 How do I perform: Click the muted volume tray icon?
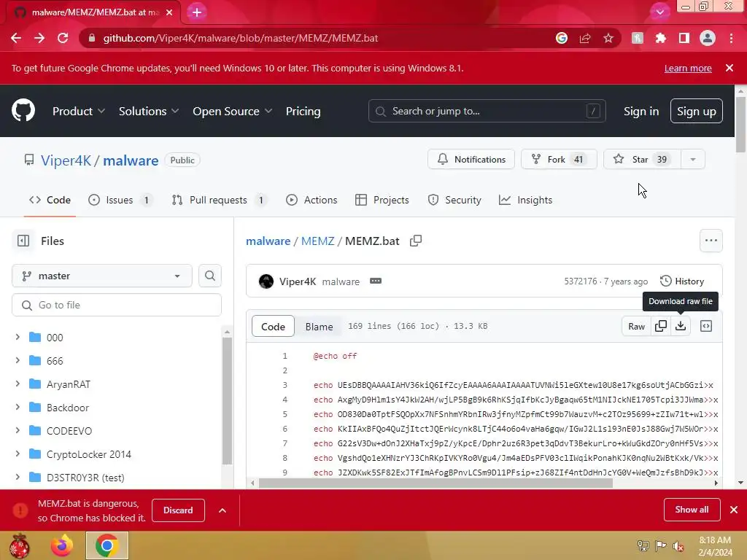point(678,545)
